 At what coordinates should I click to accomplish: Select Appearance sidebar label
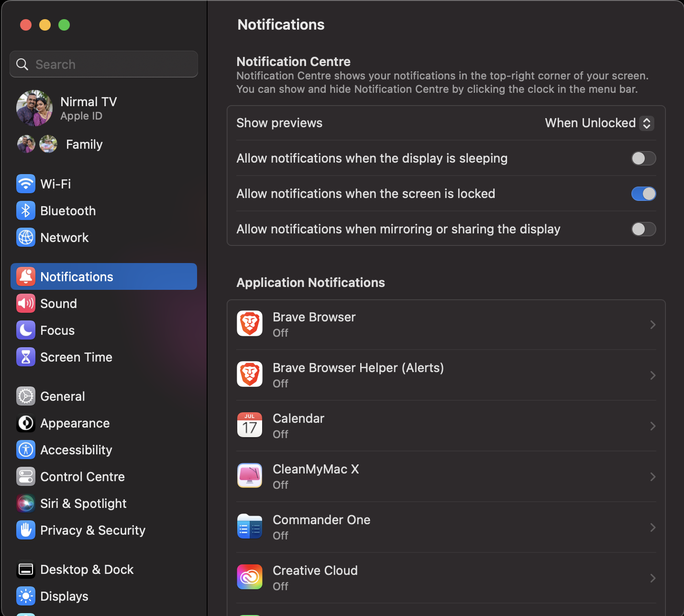pos(75,423)
